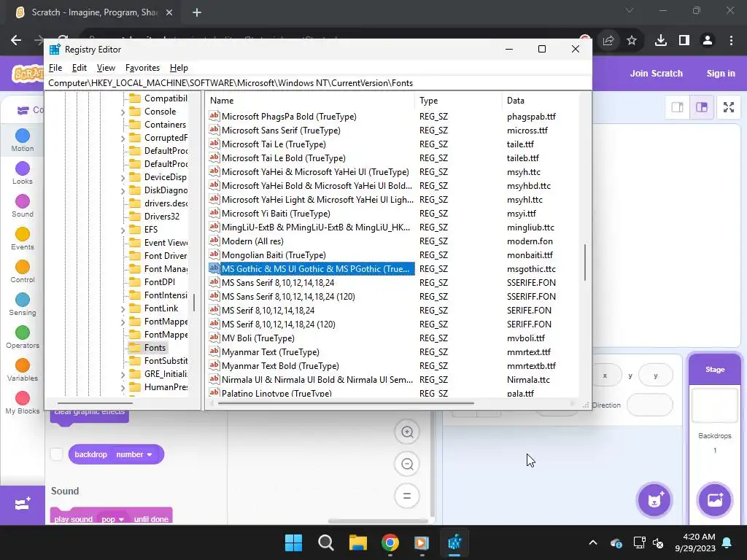747x560 pixels.
Task: Open Windows taskbar Search
Action: 326,542
